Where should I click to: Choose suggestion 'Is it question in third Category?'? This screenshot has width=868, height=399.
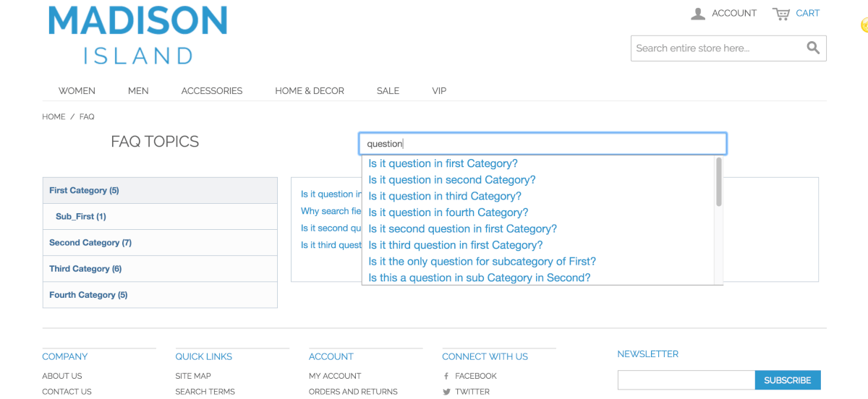click(445, 197)
